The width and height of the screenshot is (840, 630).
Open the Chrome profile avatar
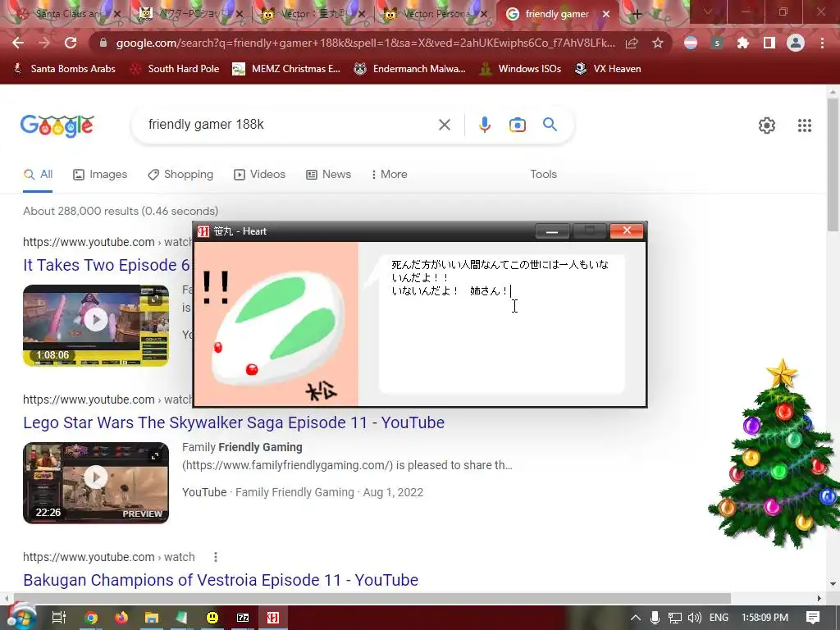pyautogui.click(x=796, y=43)
